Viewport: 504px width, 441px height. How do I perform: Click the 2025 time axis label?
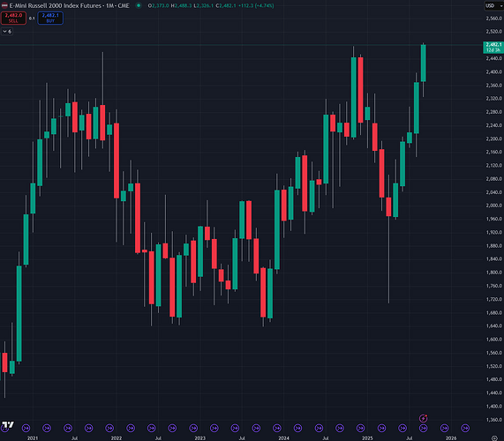pyautogui.click(x=367, y=438)
